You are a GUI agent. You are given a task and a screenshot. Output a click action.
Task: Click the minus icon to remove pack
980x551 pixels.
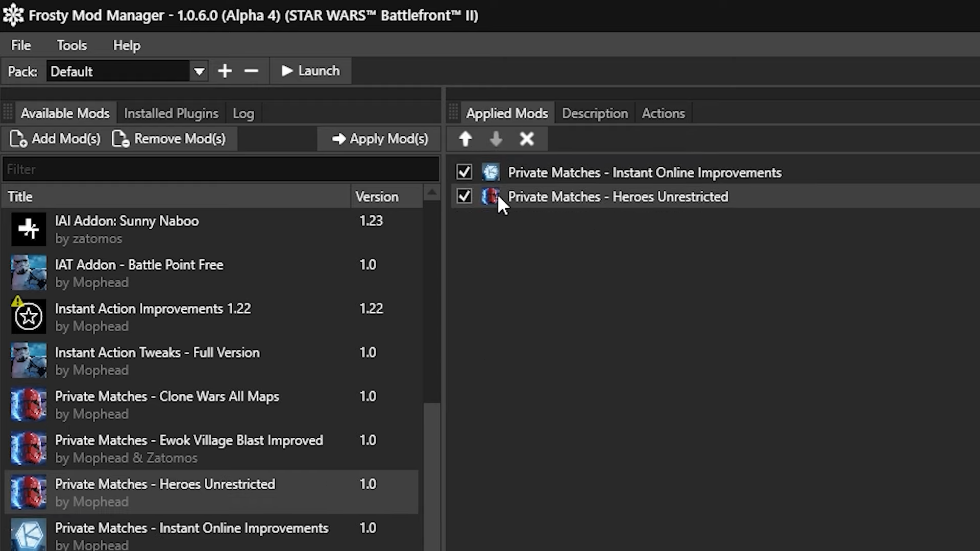click(x=251, y=71)
